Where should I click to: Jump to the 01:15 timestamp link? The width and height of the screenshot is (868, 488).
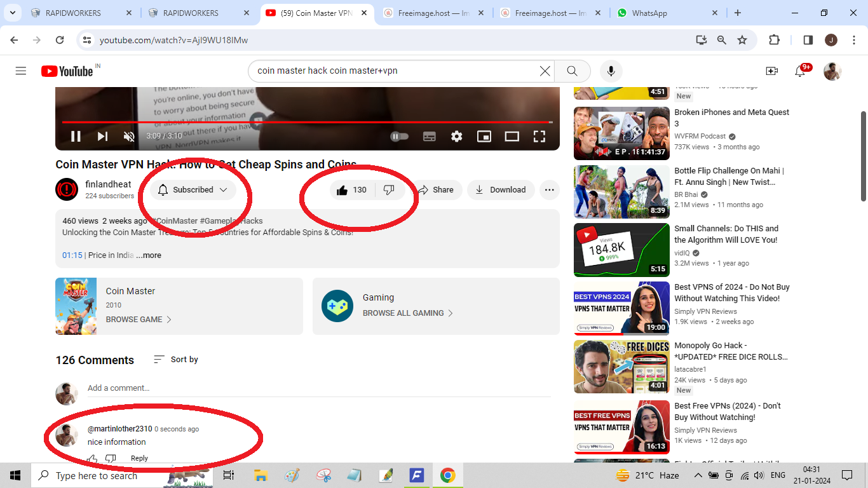[x=72, y=255]
